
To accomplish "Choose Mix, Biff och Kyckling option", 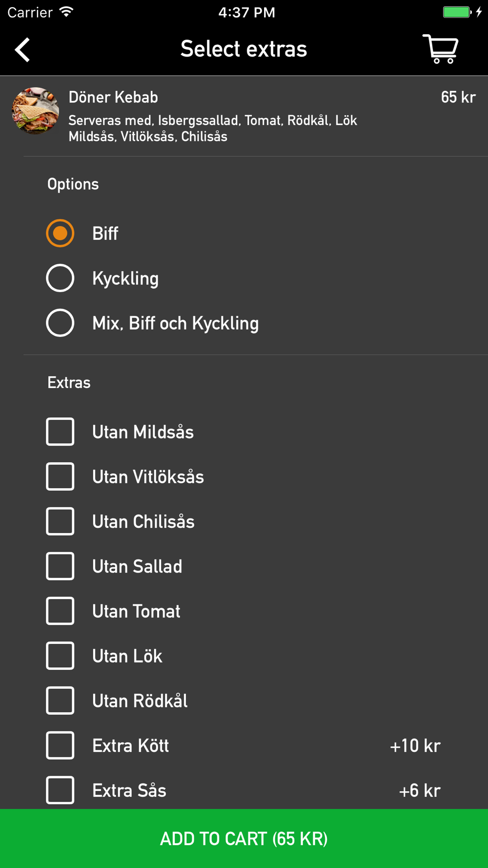I will [x=60, y=323].
